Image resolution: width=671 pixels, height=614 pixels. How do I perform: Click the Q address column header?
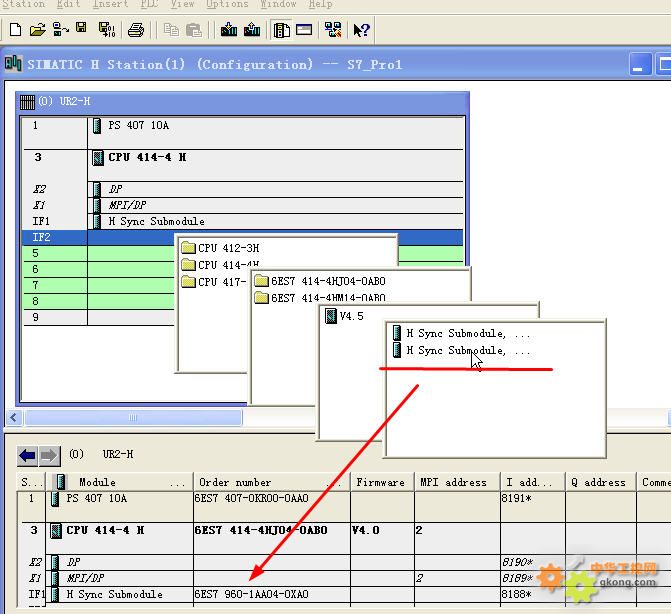click(600, 482)
